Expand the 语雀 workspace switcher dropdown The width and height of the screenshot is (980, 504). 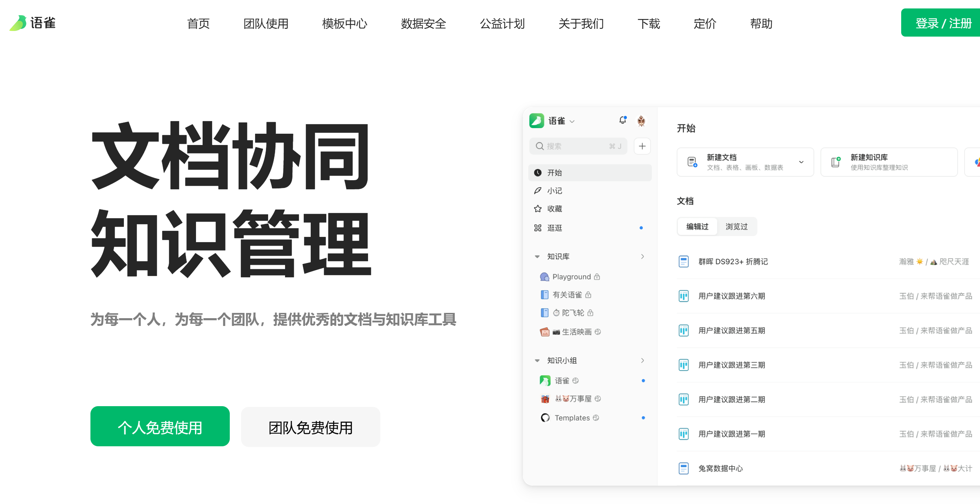(572, 122)
